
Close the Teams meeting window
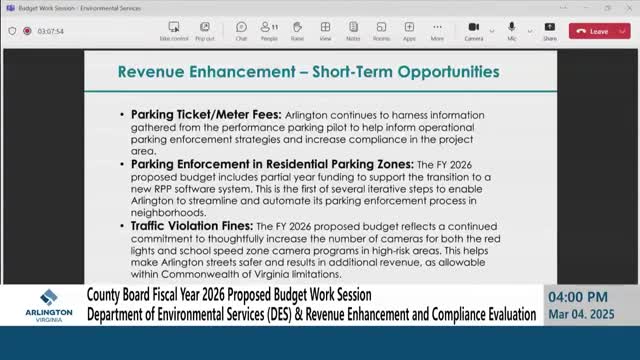coord(629,8)
